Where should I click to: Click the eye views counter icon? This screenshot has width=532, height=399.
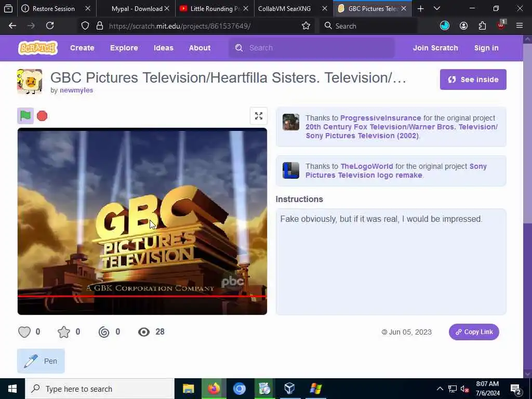pos(144,332)
